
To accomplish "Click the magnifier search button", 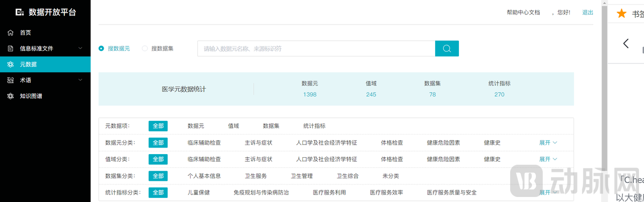I will click(x=447, y=48).
